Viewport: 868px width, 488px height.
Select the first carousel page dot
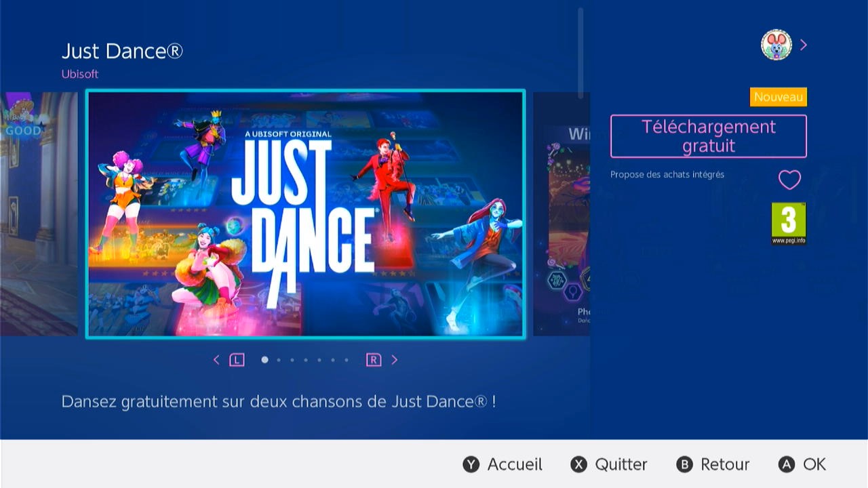[x=264, y=360]
